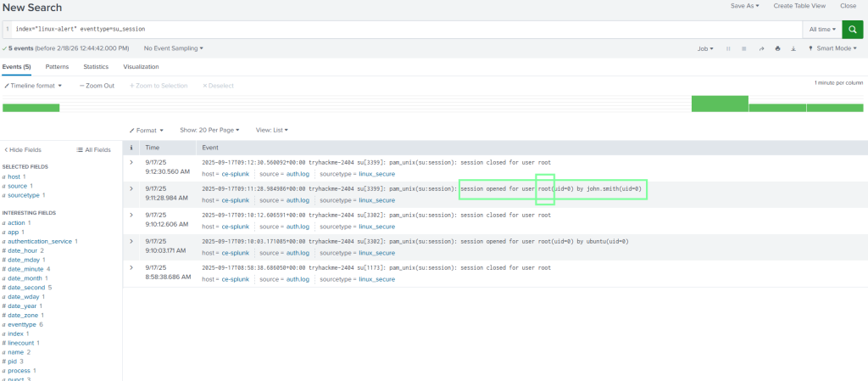This screenshot has width=868, height=381.
Task: Expand the 9:11:28.984 AM event row
Action: pos(131,188)
